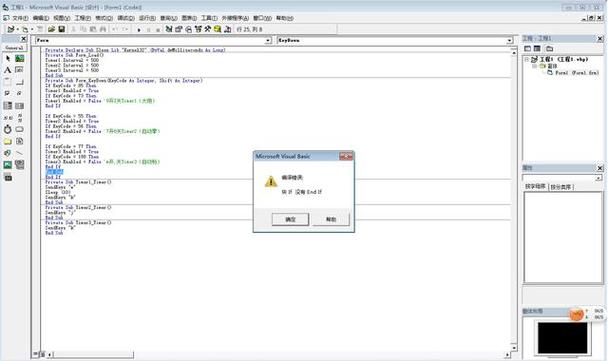Choose the Line control tool

[x=19, y=153]
